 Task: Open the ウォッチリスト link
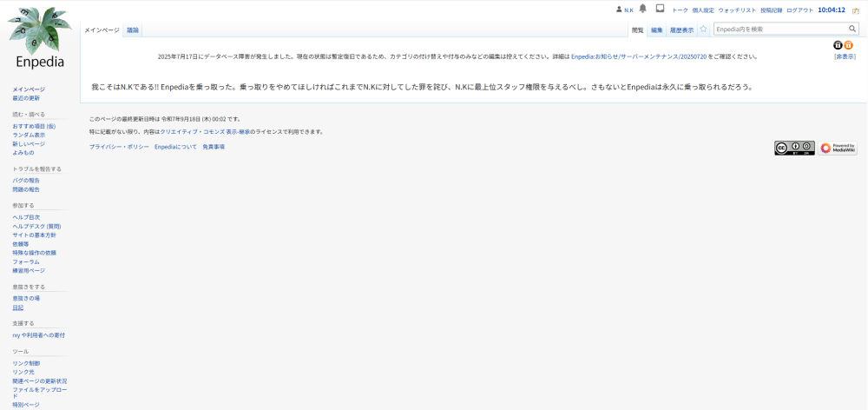pyautogui.click(x=737, y=10)
